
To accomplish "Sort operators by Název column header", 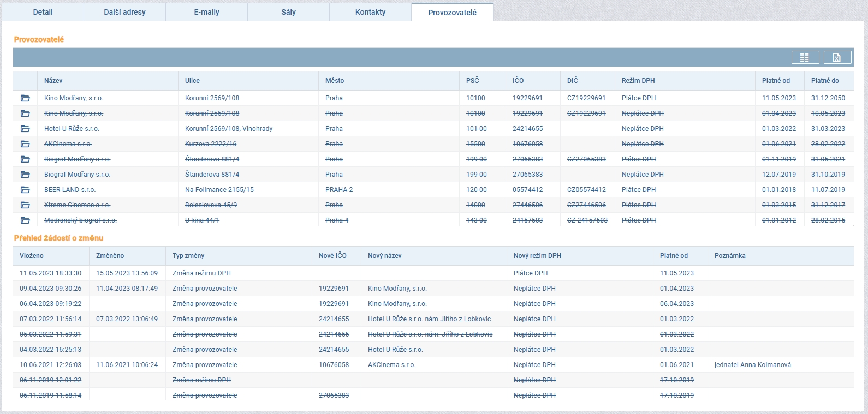I will coord(53,81).
